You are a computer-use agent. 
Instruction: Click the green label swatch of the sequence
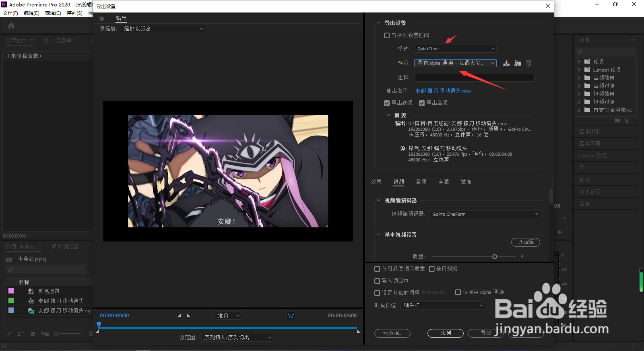[11, 301]
